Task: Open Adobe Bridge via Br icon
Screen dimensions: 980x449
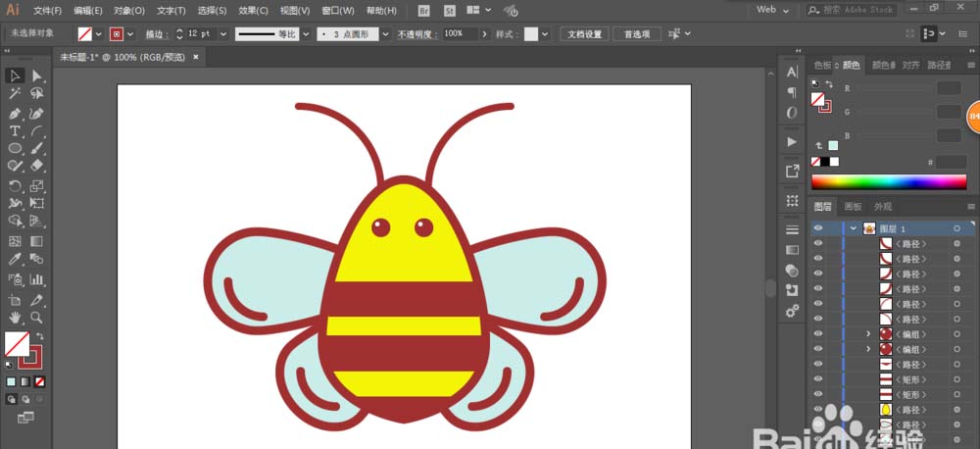Action: pos(424,11)
